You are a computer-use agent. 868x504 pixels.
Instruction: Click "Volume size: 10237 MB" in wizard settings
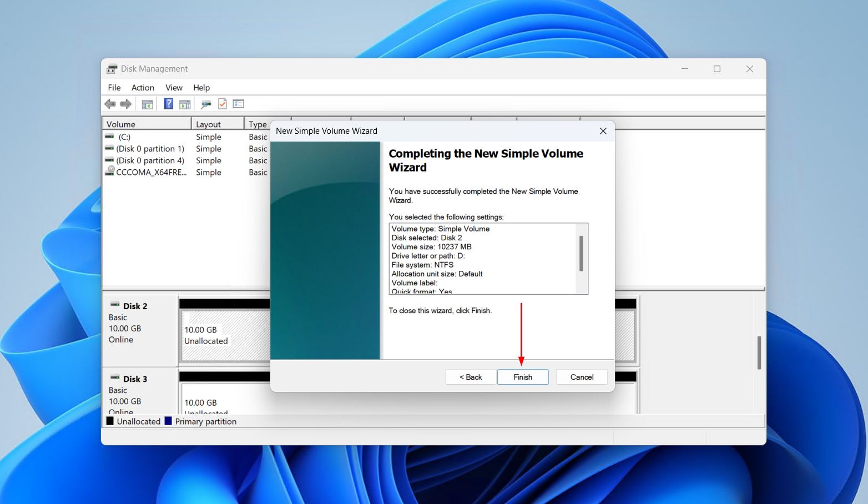pyautogui.click(x=432, y=247)
